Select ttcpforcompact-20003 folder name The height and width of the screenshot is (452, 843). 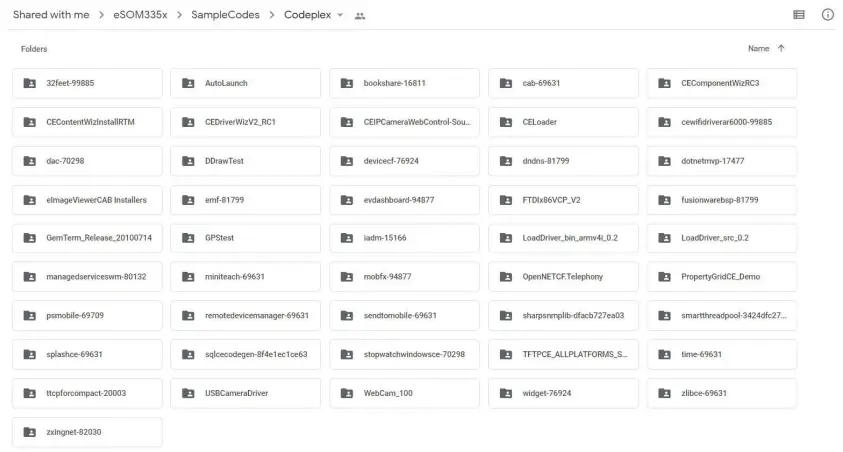86,393
